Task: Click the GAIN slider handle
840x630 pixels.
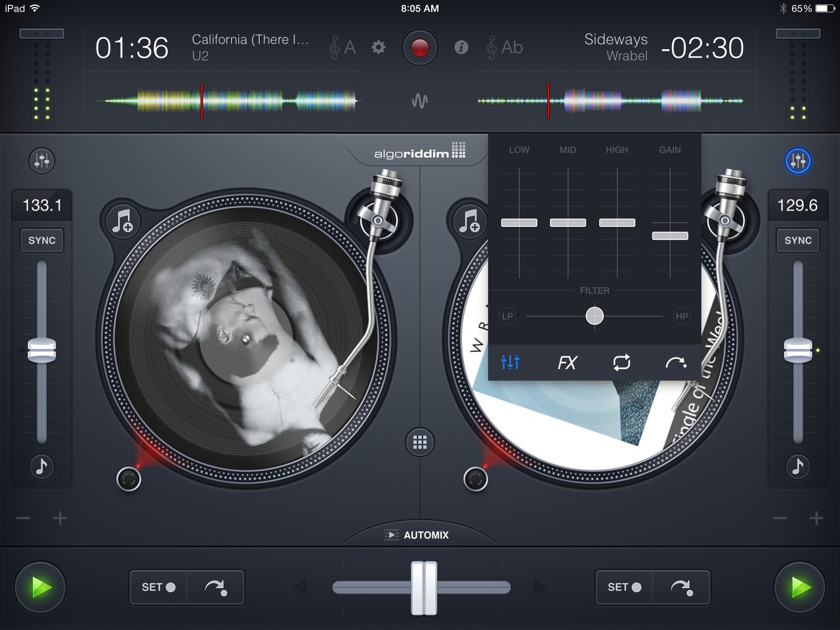Action: pyautogui.click(x=670, y=236)
